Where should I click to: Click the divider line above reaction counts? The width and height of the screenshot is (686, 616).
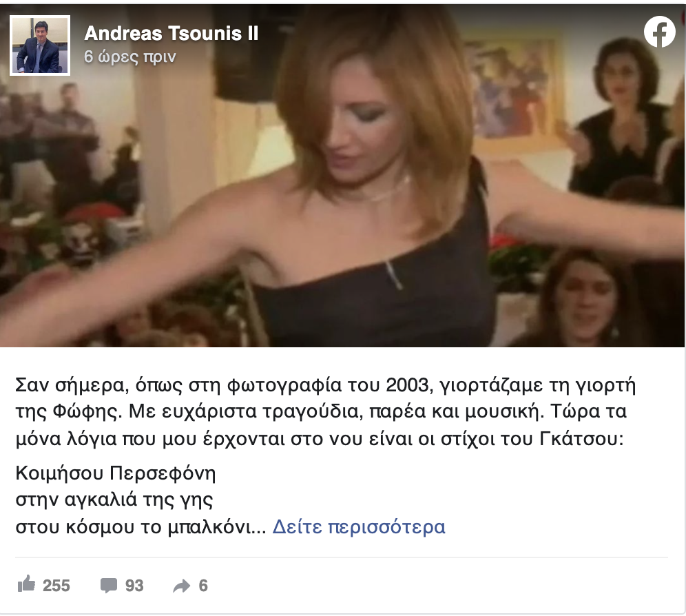[x=341, y=557]
